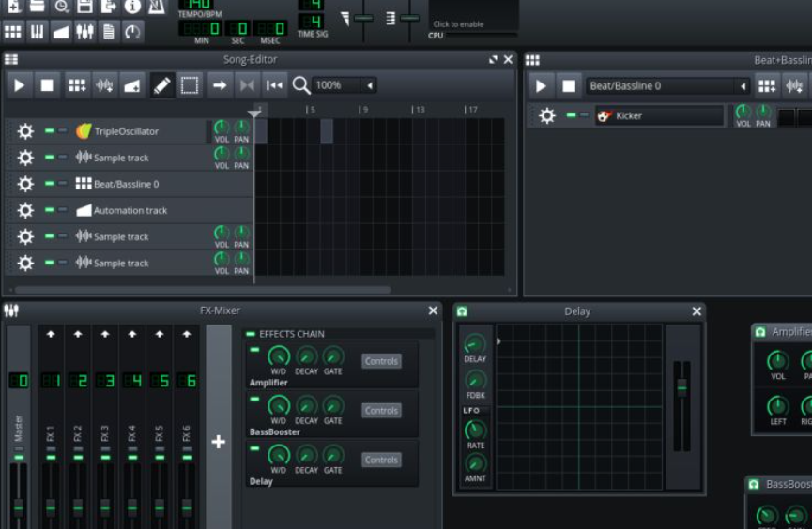The height and width of the screenshot is (529, 812).
Task: Click the Song-Editor horizontal scrollbar
Action: 203,290
